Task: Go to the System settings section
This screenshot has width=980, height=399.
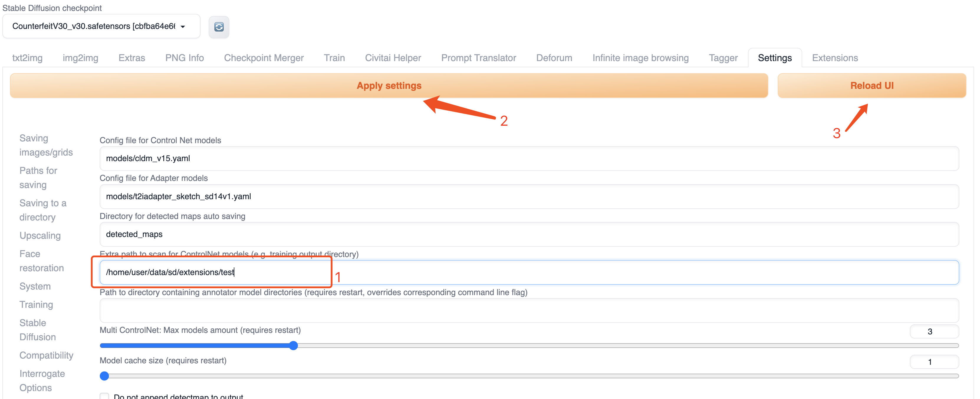Action: tap(35, 286)
